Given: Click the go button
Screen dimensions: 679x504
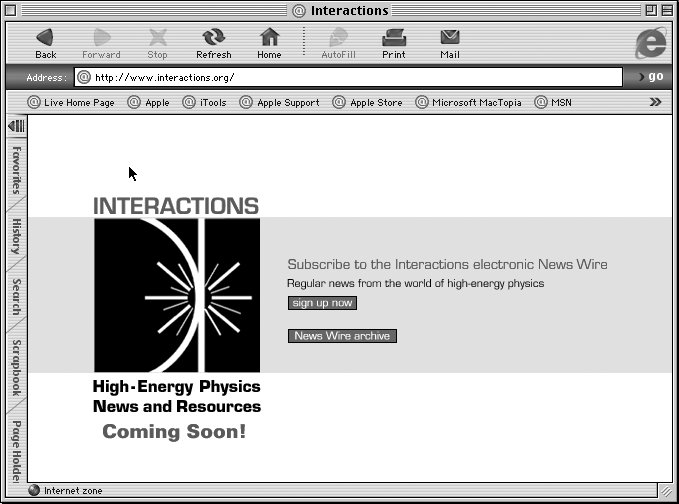Looking at the screenshot, I should point(652,77).
